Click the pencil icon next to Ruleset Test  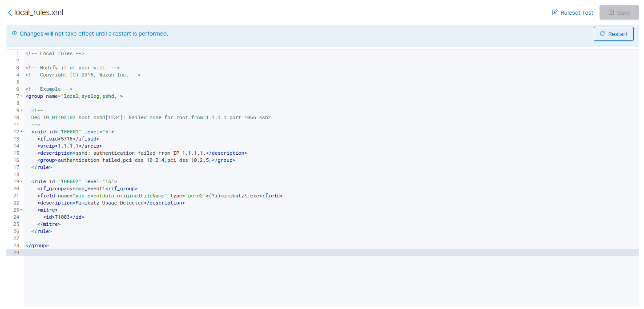pos(555,12)
